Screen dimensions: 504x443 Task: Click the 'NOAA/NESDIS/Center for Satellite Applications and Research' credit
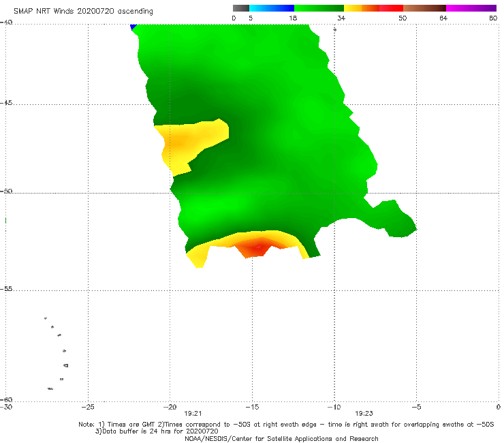click(281, 438)
